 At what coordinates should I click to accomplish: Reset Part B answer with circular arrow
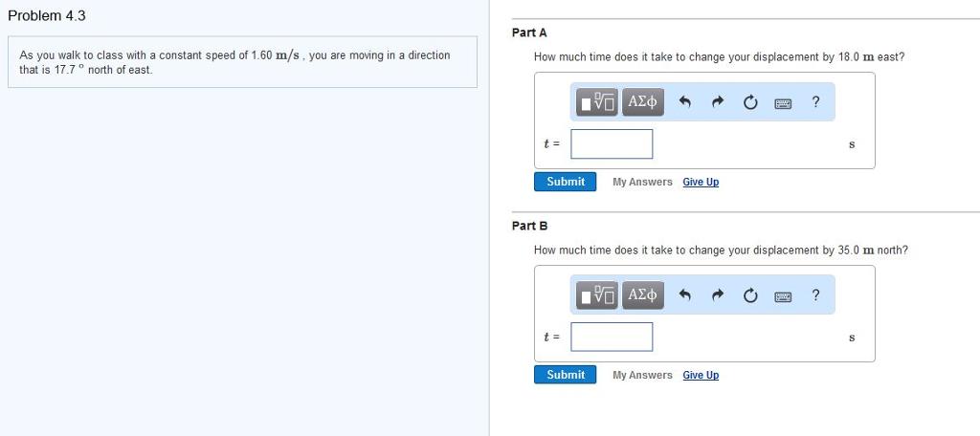pos(750,294)
